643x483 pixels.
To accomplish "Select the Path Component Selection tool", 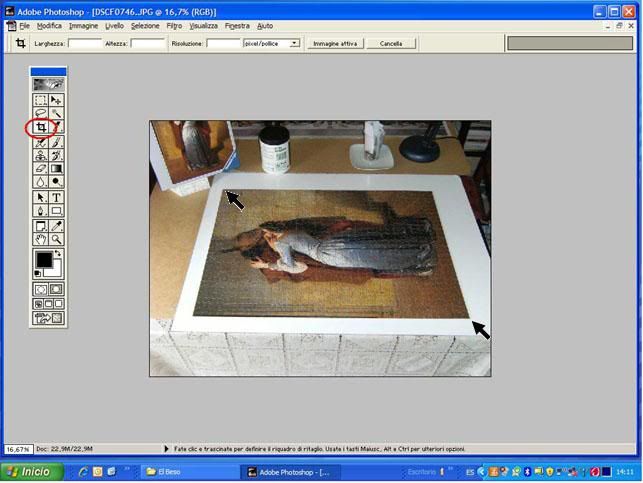I will 40,197.
